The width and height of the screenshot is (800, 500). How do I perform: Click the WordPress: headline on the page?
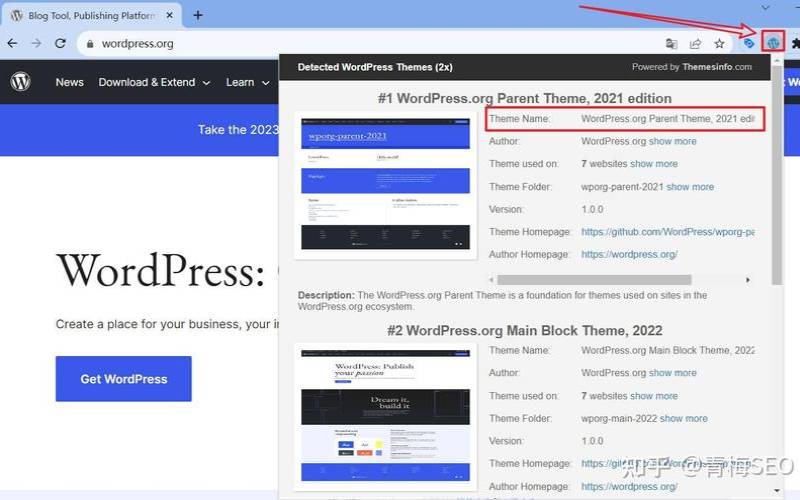pyautogui.click(x=161, y=270)
